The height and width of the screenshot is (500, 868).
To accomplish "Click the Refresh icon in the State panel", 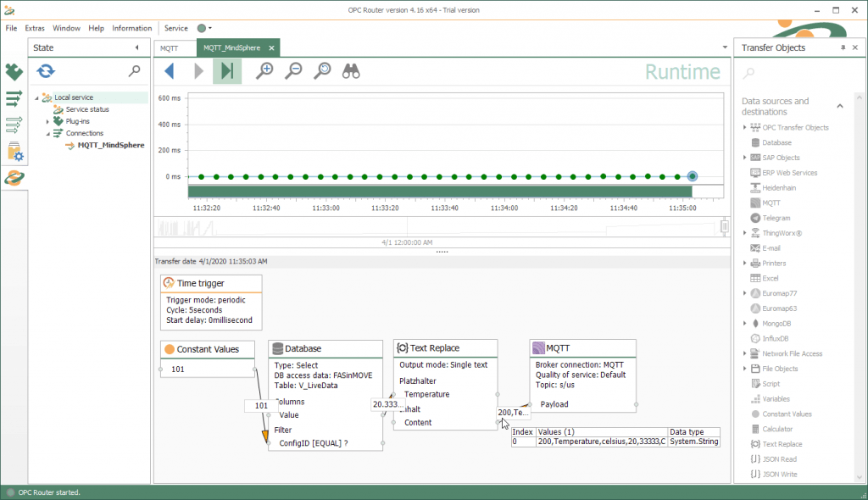I will click(46, 72).
